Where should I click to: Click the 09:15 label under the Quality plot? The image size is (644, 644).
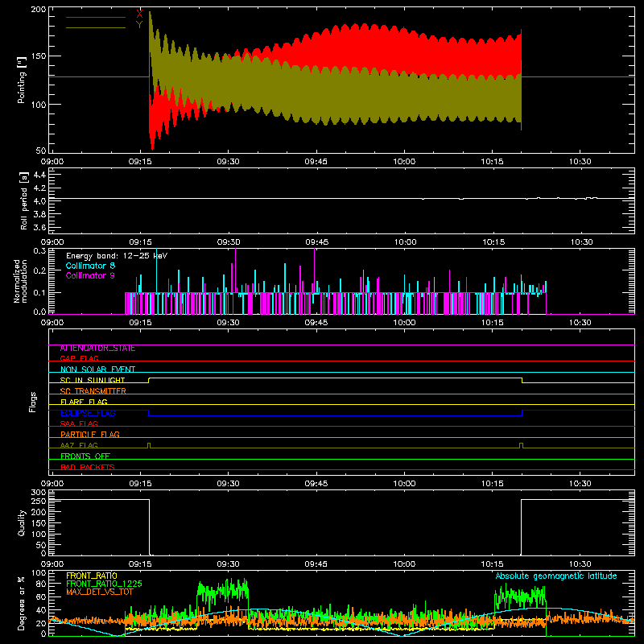click(x=140, y=564)
